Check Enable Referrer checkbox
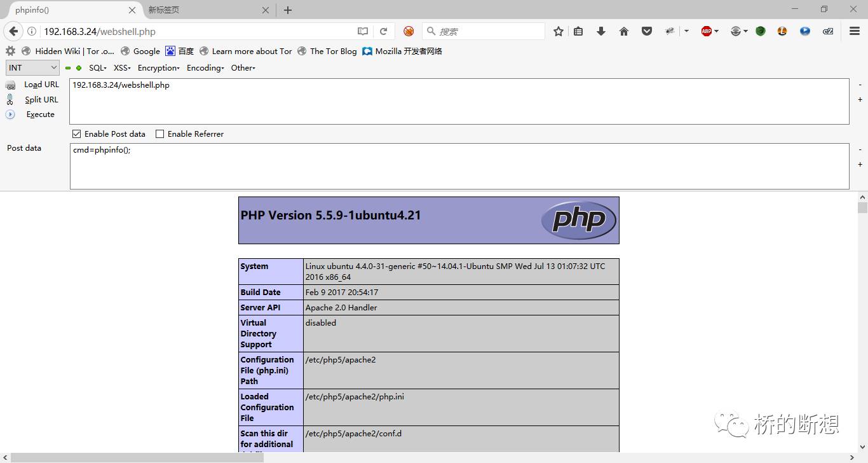 click(x=160, y=134)
